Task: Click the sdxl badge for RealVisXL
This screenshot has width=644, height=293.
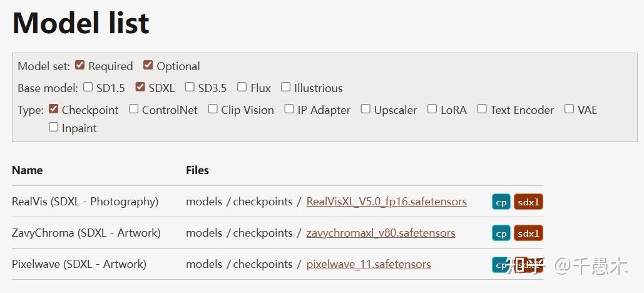Action: click(528, 202)
